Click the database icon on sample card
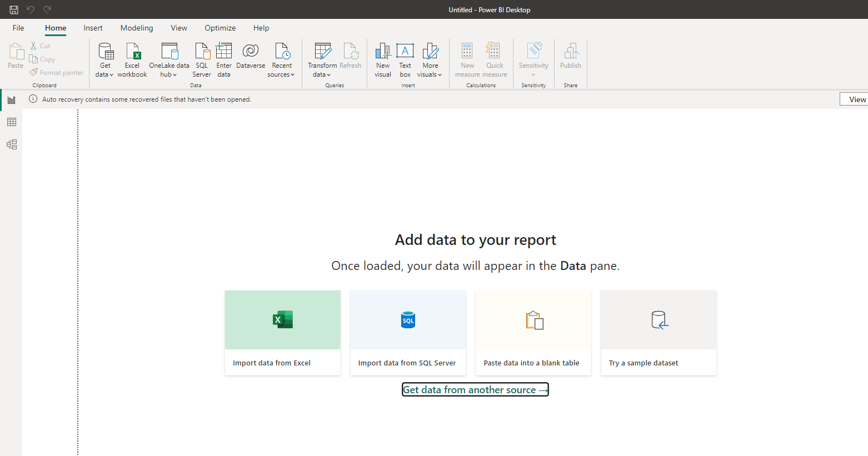 tap(660, 320)
